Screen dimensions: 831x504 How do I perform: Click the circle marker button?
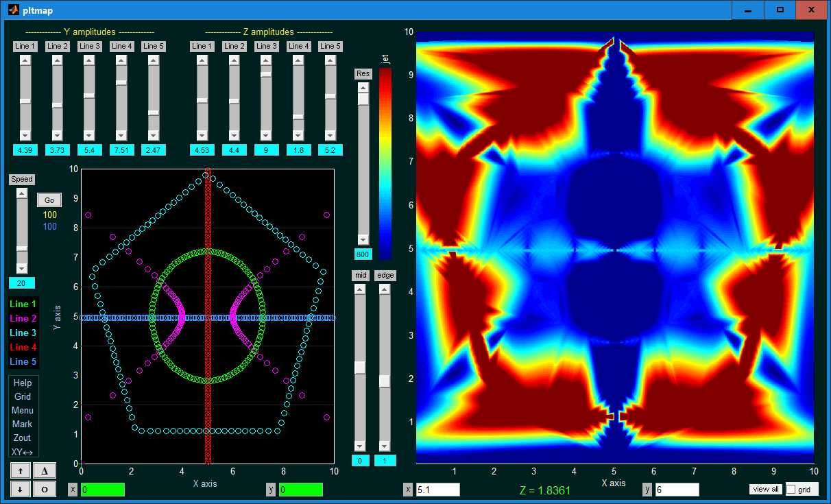click(x=45, y=490)
